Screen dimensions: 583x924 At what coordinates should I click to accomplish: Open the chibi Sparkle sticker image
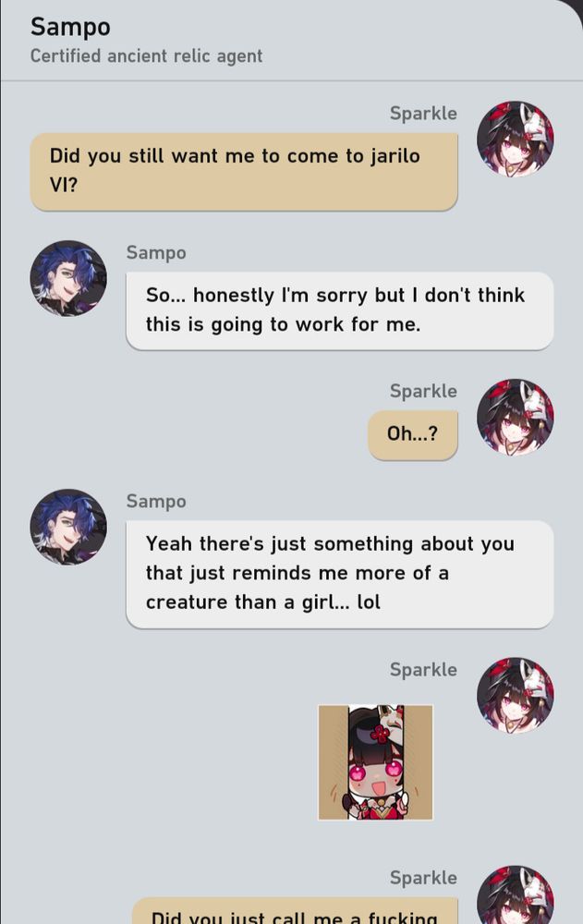(375, 762)
